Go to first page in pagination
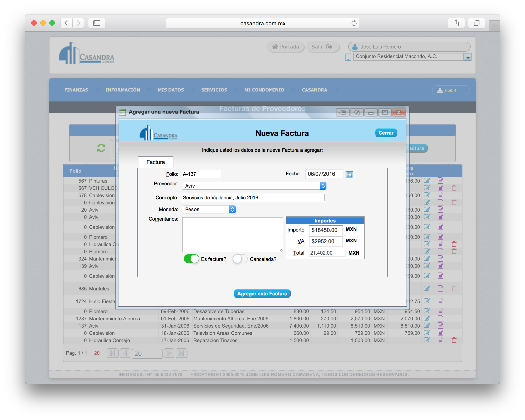Image resolution: width=525 pixels, height=420 pixels. (x=112, y=353)
